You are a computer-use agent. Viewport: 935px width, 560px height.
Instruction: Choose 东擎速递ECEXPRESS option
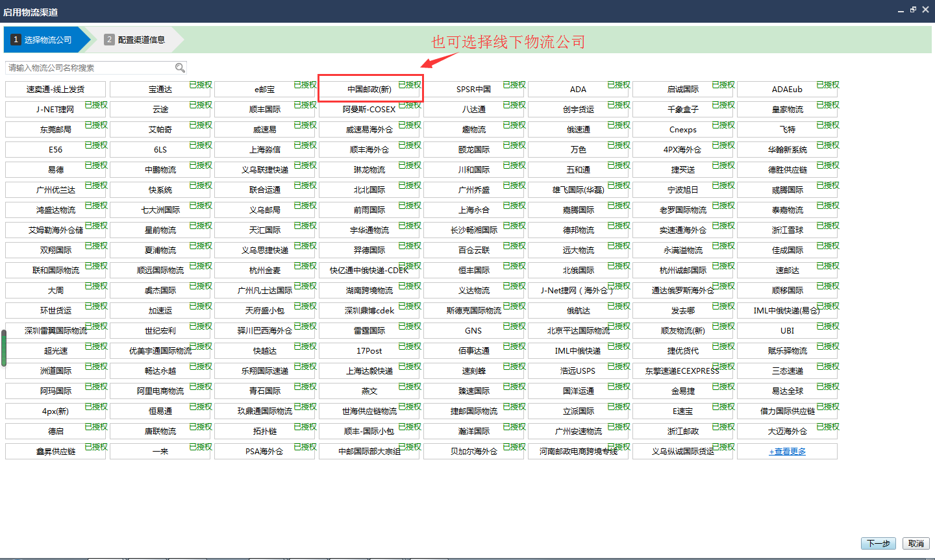point(683,371)
